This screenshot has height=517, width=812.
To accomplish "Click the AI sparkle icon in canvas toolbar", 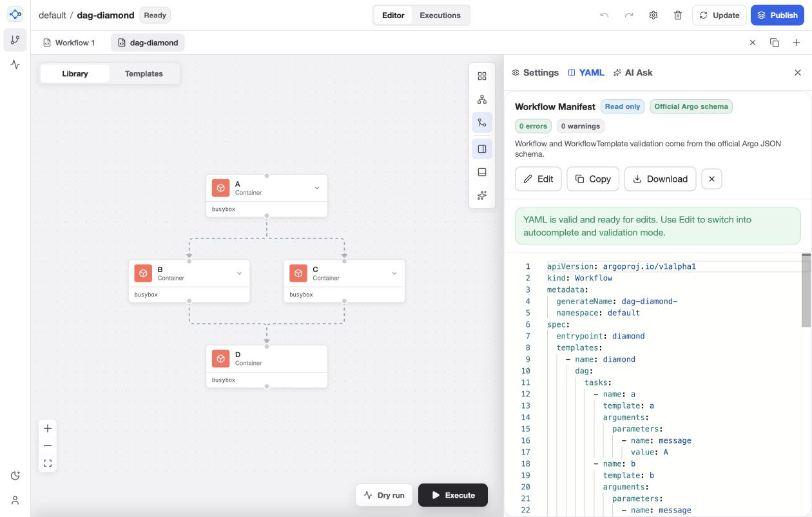I will pos(482,195).
